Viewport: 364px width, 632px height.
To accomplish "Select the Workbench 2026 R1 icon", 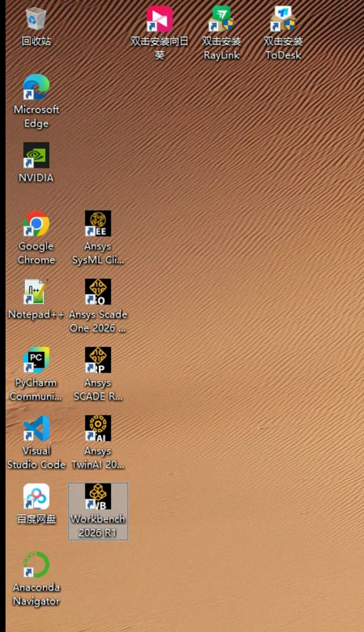I will pyautogui.click(x=98, y=510).
